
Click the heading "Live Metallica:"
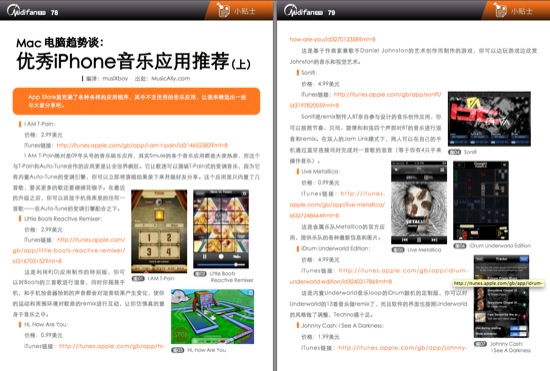coord(321,171)
